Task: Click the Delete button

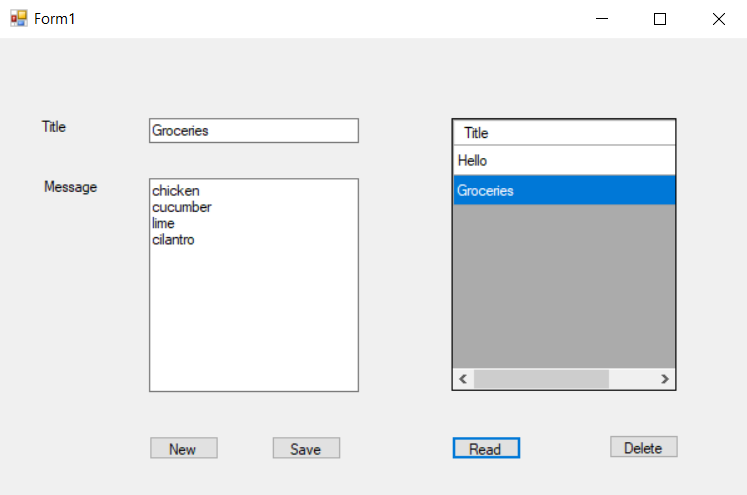Action: [x=644, y=447]
